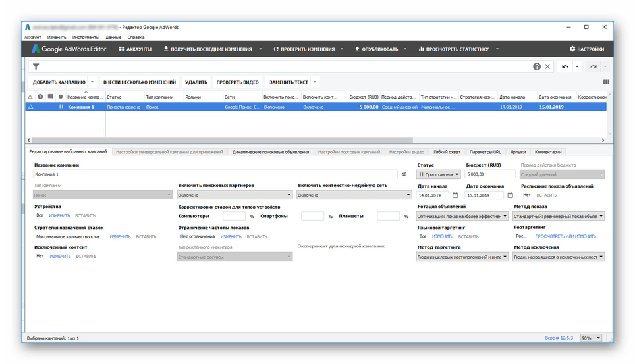Click Заменить текст button

pos(289,82)
